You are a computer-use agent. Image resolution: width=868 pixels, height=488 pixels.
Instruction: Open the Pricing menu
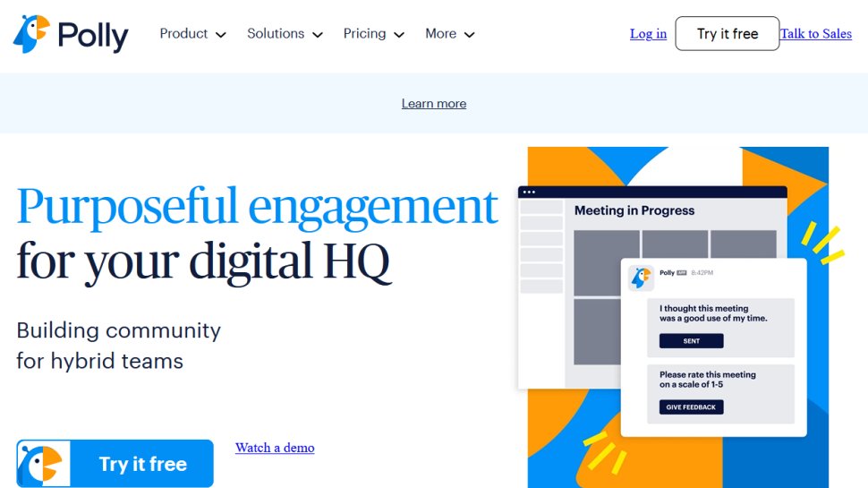point(364,34)
